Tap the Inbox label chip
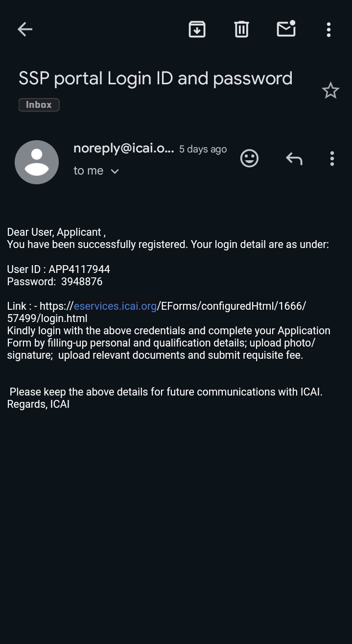Screen dimensions: 352x644 [x=39, y=105]
